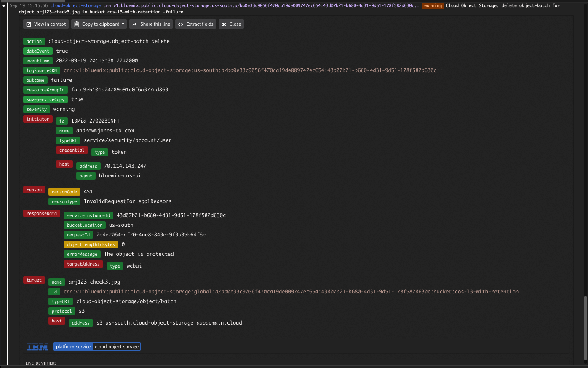Viewport: 588px width, 368px height.
Task: Select the action field tag
Action: (x=34, y=41)
